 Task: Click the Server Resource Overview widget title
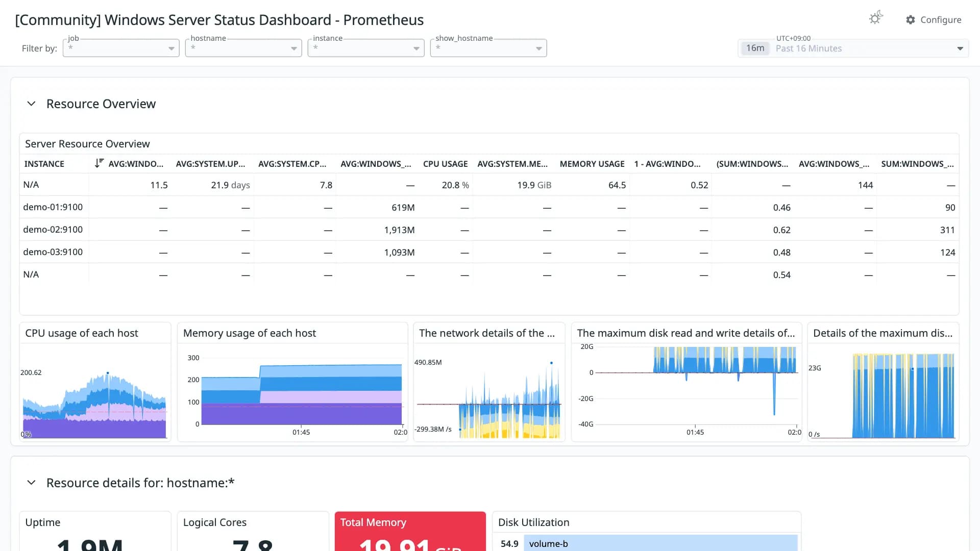point(87,144)
